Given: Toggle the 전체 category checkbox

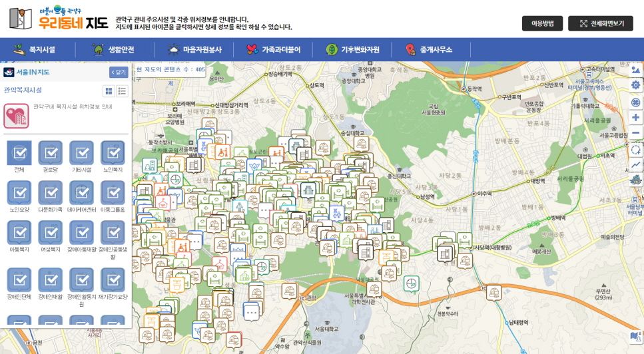Looking at the screenshot, I should (x=19, y=153).
